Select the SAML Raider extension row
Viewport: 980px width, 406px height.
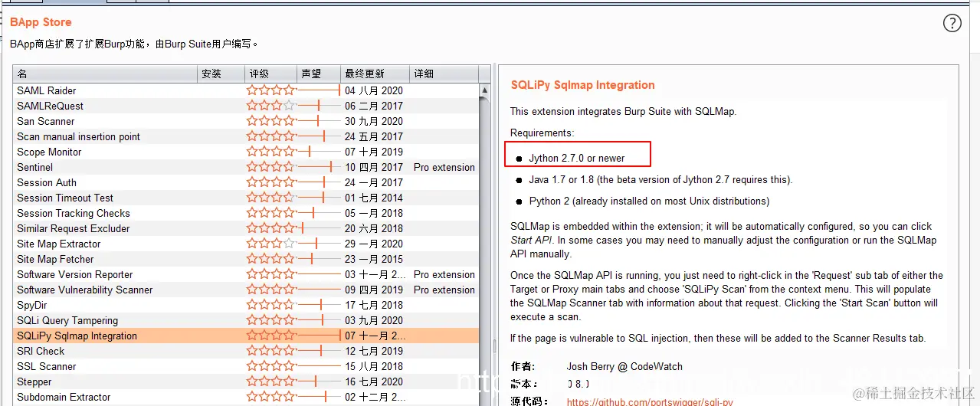[246, 90]
